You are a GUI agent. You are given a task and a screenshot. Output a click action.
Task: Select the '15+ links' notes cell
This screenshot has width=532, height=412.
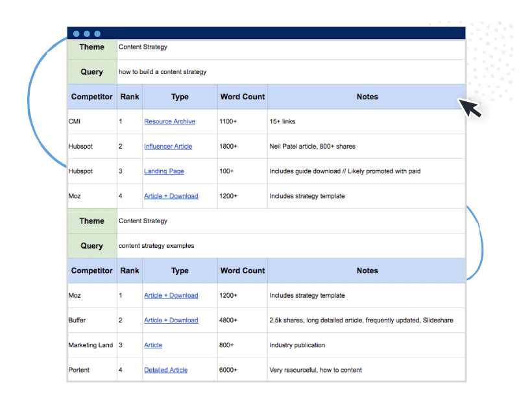(x=367, y=121)
